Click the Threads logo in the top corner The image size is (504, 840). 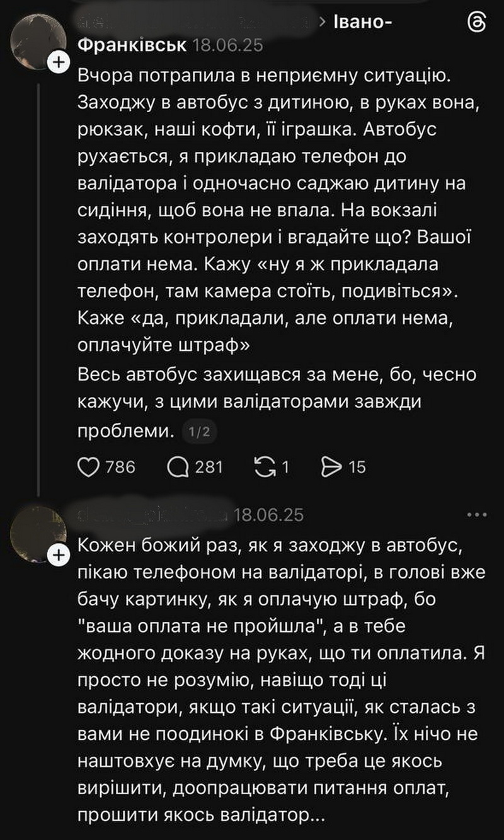click(477, 23)
